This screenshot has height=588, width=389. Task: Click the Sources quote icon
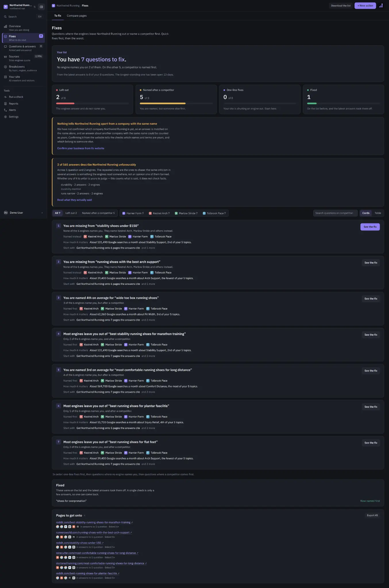pyautogui.click(x=5, y=57)
